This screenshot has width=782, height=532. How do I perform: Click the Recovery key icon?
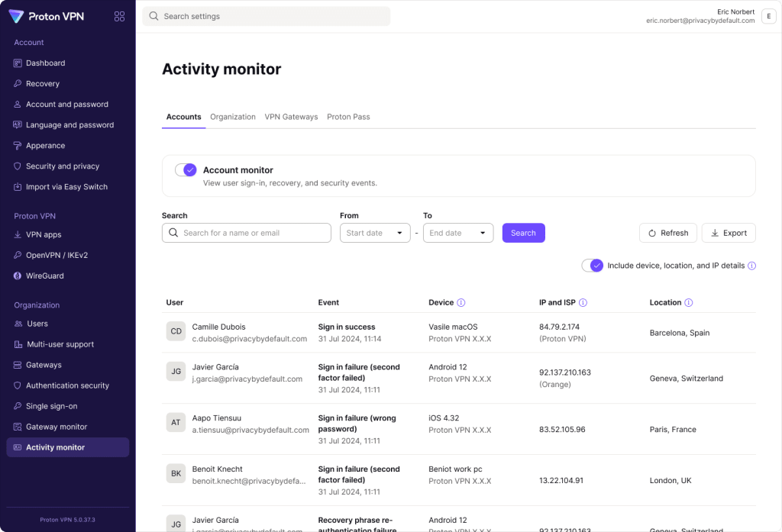18,84
